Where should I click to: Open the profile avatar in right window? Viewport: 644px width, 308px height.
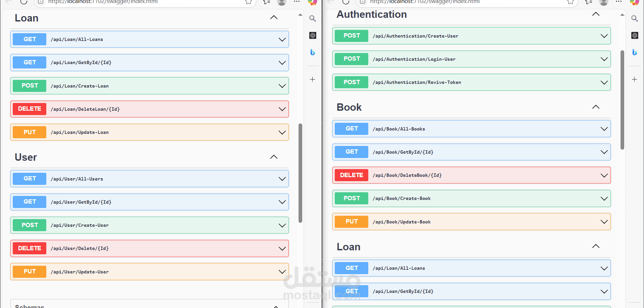click(x=604, y=2)
